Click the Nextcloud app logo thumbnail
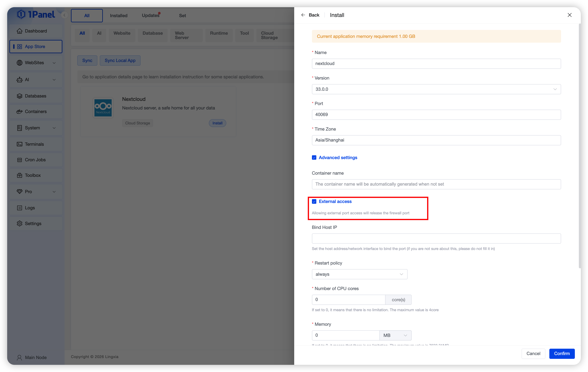 103,108
